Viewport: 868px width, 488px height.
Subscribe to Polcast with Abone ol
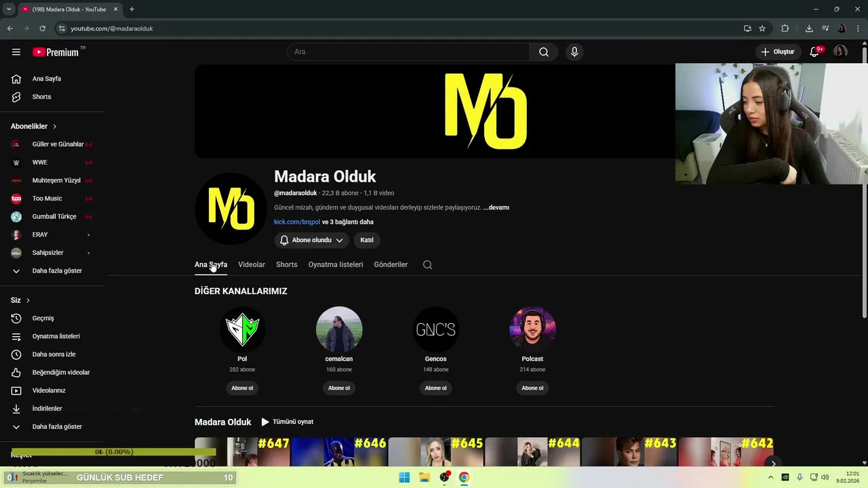point(532,388)
